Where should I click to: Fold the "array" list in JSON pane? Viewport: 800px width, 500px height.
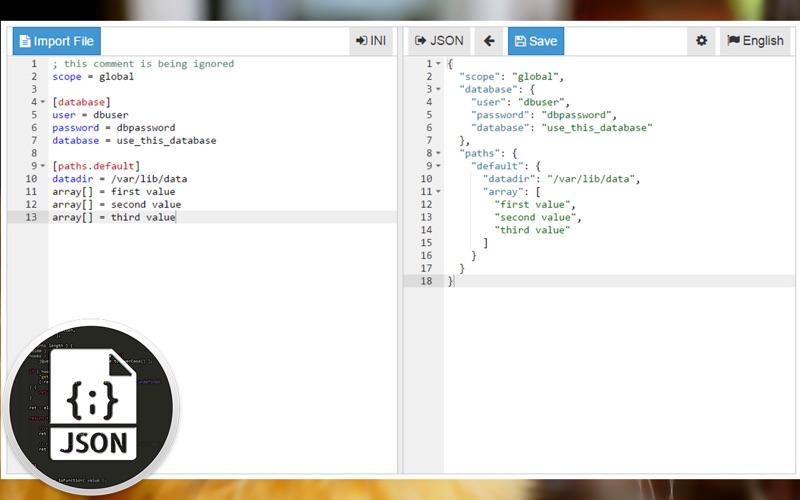click(x=438, y=191)
